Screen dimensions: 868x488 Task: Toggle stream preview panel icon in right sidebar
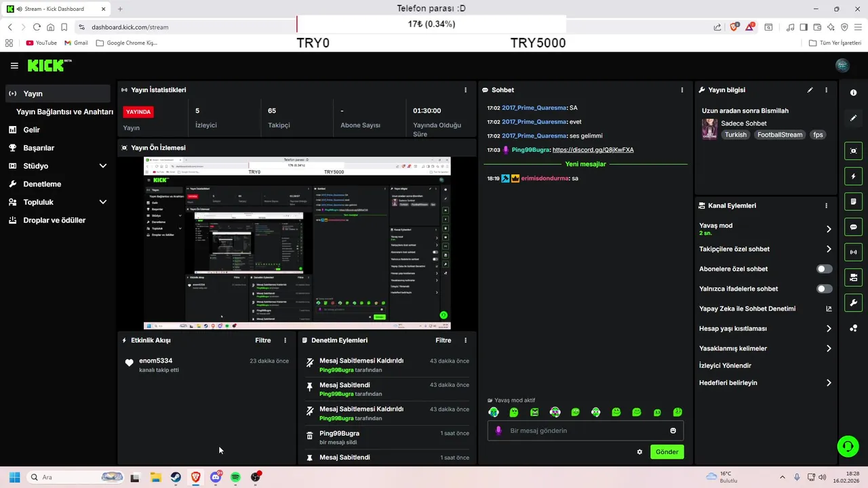click(853, 151)
